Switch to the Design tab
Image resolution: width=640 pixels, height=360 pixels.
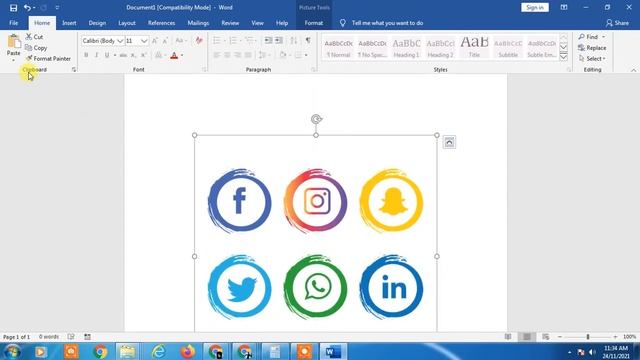[x=97, y=23]
